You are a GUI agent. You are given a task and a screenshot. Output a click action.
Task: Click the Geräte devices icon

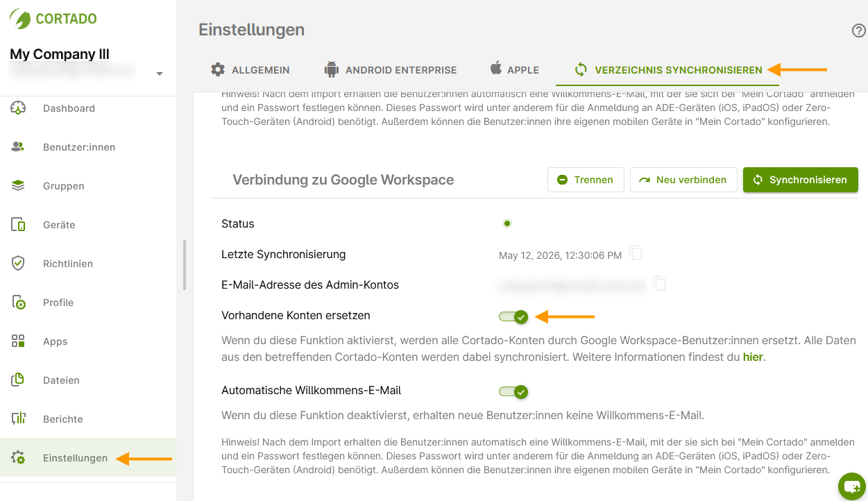click(18, 225)
